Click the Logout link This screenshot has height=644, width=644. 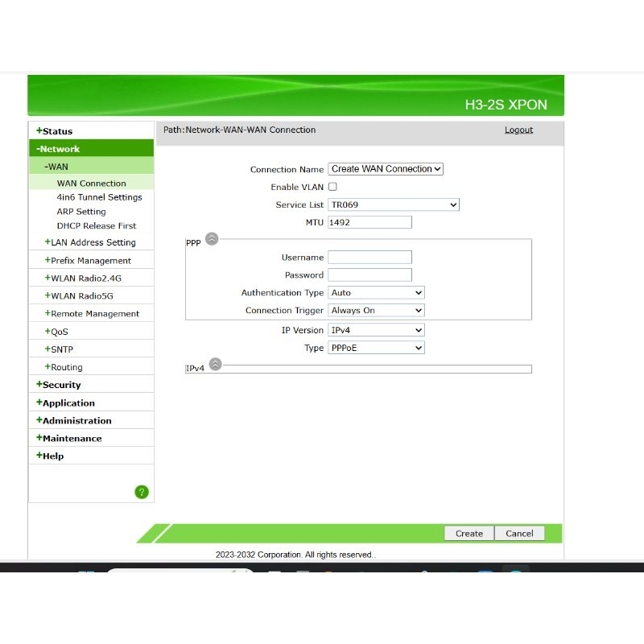click(518, 130)
